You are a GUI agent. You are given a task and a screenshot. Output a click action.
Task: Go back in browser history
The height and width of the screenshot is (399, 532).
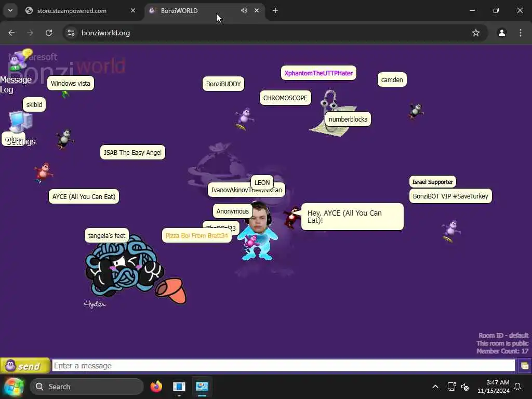tap(11, 33)
